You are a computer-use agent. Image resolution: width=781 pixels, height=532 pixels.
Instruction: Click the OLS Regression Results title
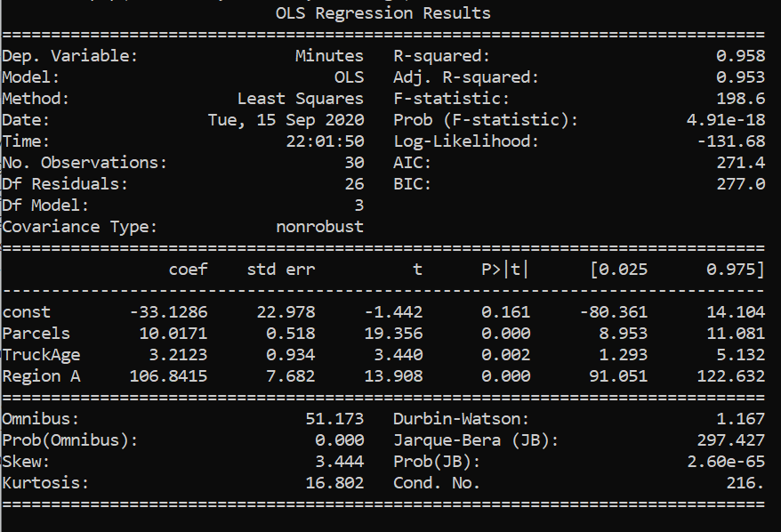382,13
